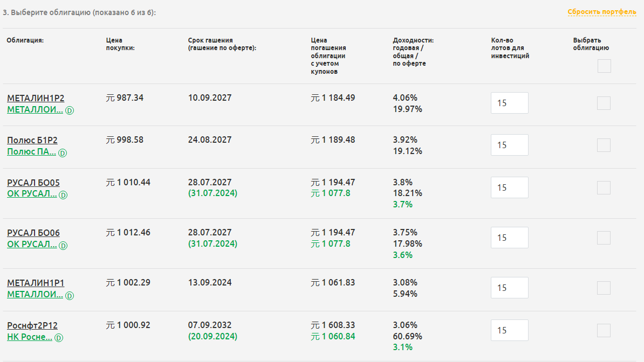Click the D icon beside Полюс ПА…
This screenshot has width=644, height=362.
[63, 153]
